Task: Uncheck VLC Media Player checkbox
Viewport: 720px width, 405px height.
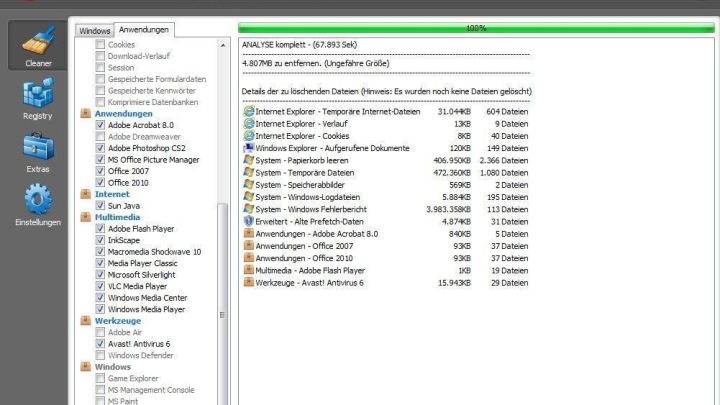Action: (100, 286)
